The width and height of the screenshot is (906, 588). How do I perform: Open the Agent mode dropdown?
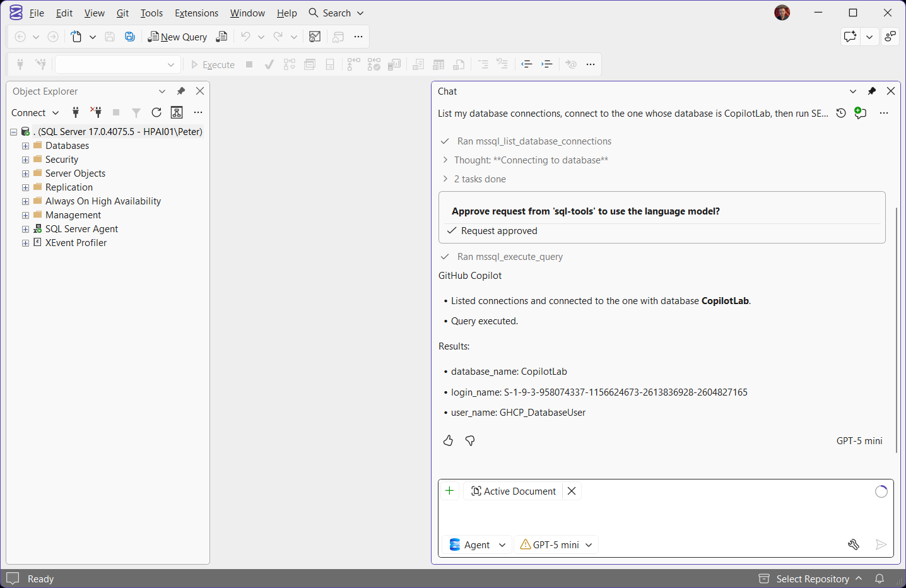click(x=478, y=544)
